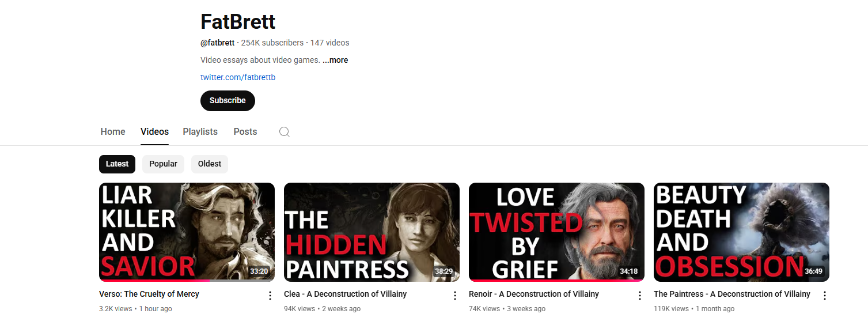Select the Oldest sort chip
The height and width of the screenshot is (325, 868).
coord(210,164)
